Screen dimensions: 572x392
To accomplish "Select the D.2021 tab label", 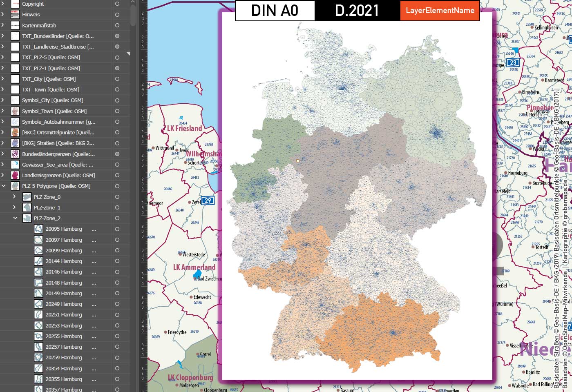I will click(356, 11).
